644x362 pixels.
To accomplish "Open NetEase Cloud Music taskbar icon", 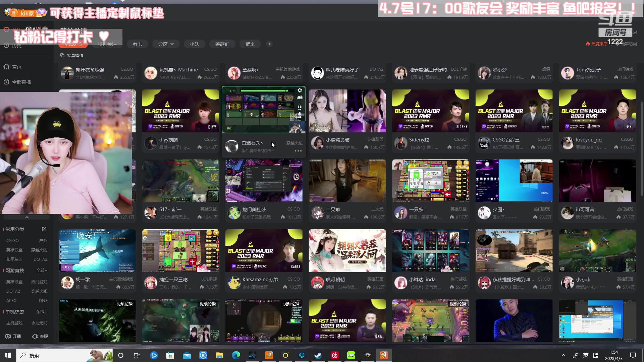I will tap(335, 355).
